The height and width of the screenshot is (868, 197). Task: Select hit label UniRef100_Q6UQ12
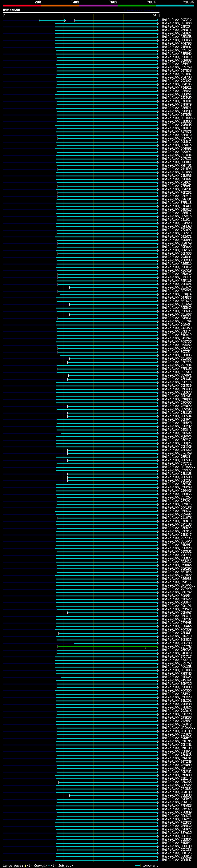[x=177, y=857]
